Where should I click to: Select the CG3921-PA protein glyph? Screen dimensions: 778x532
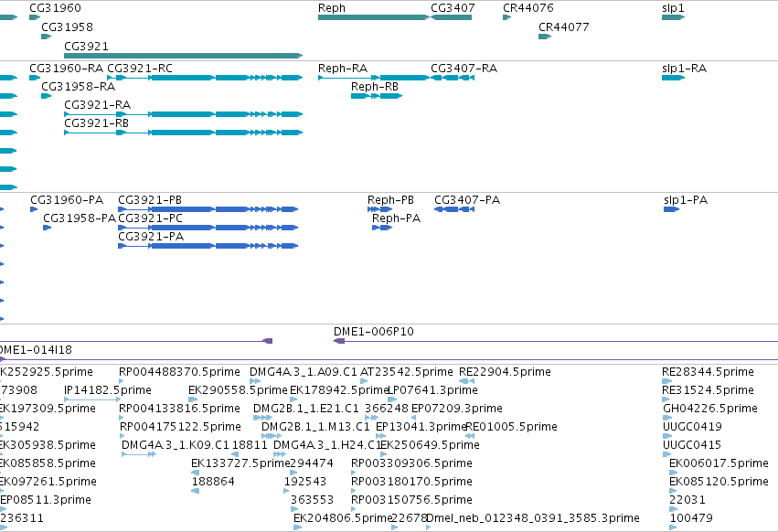[208, 246]
